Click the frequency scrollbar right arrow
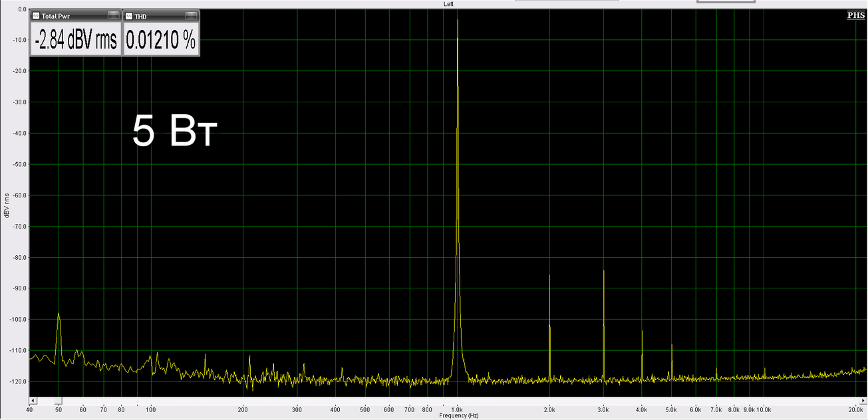This screenshot has width=868, height=420. click(x=863, y=401)
